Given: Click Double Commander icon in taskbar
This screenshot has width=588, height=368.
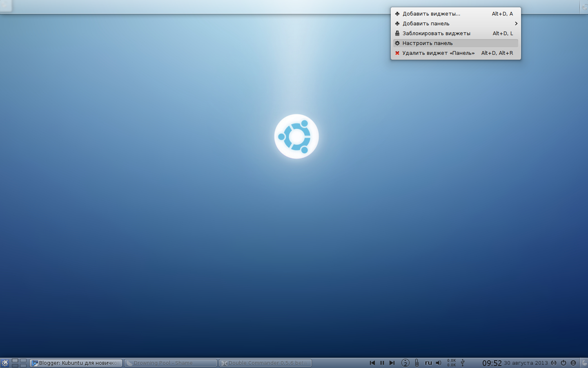Looking at the screenshot, I should (224, 363).
